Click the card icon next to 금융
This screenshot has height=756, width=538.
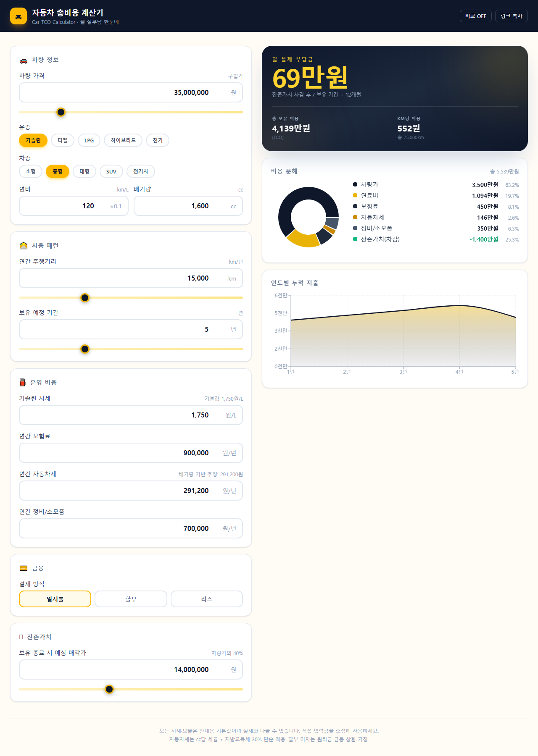[24, 568]
